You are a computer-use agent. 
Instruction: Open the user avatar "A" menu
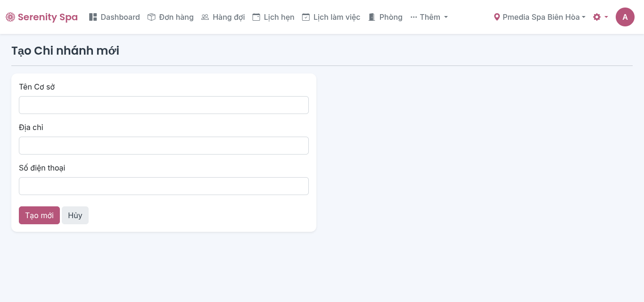[x=625, y=17]
